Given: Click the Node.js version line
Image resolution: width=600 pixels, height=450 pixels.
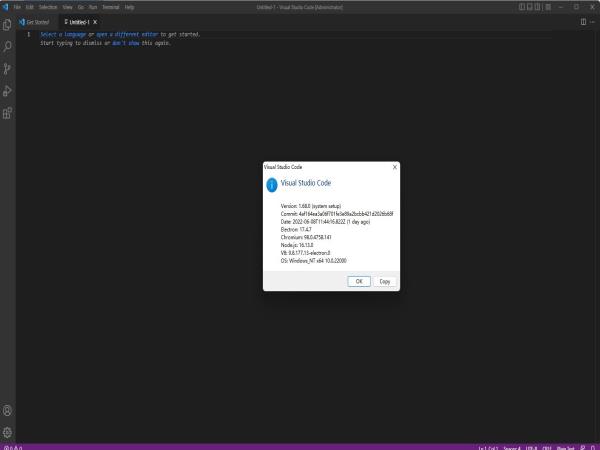Looking at the screenshot, I should click(297, 245).
